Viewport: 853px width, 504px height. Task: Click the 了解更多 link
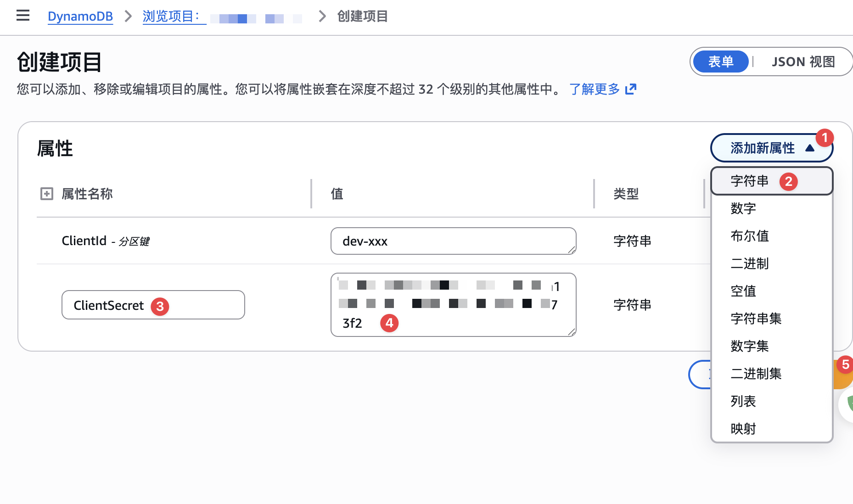[595, 89]
